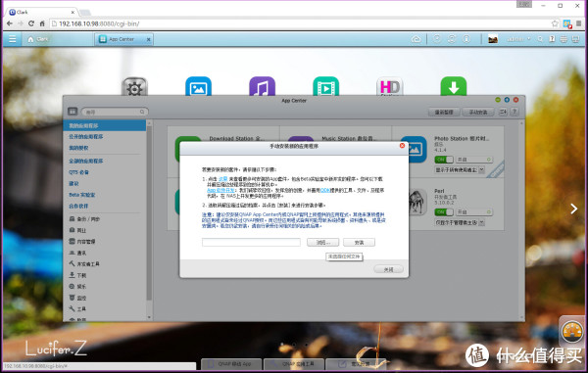Select 备份/同步 category in sidebar
588x373 pixels.
point(84,219)
